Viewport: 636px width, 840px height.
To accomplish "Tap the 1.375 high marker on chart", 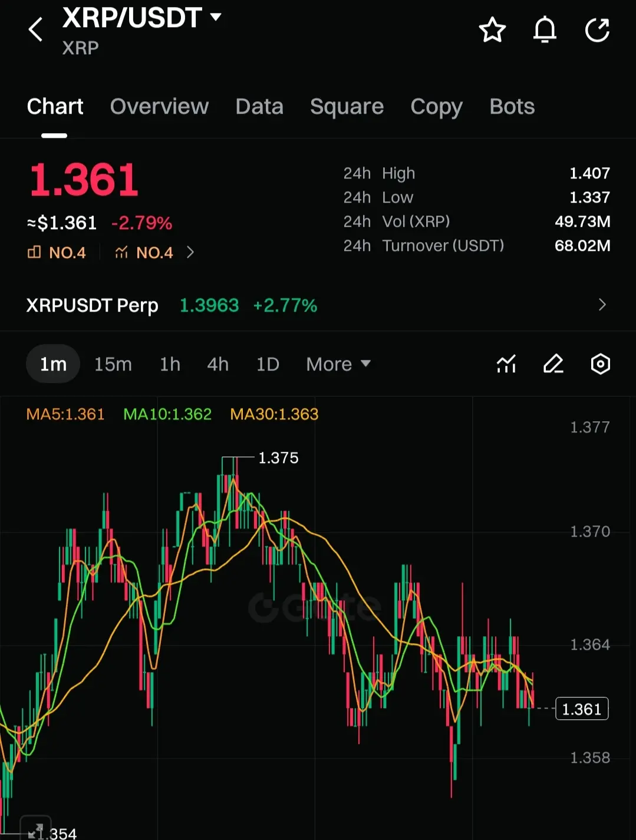I will [278, 458].
